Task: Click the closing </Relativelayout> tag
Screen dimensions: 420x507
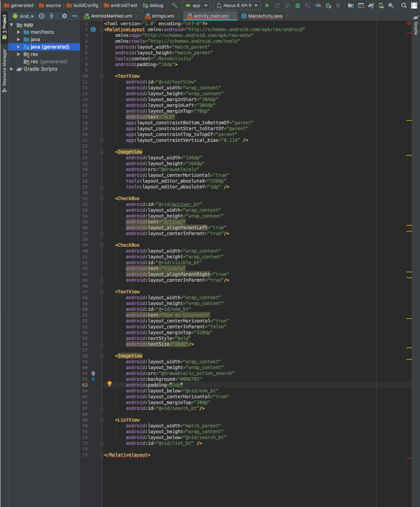Action: (x=127, y=455)
